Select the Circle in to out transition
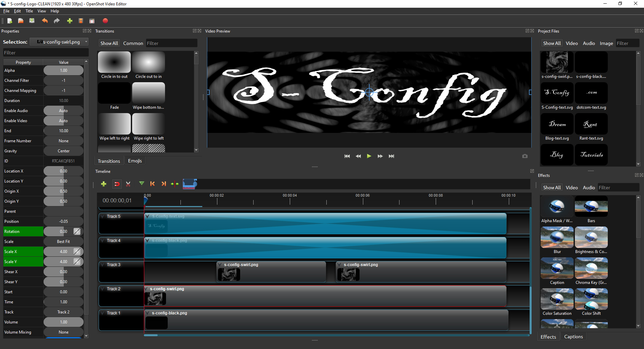The height and width of the screenshot is (349, 644). pyautogui.click(x=114, y=62)
